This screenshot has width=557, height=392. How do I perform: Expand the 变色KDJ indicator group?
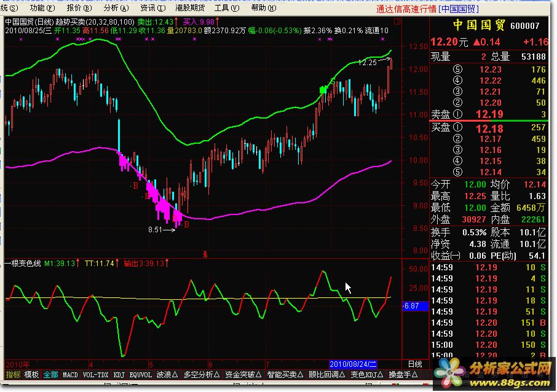coord(367,375)
